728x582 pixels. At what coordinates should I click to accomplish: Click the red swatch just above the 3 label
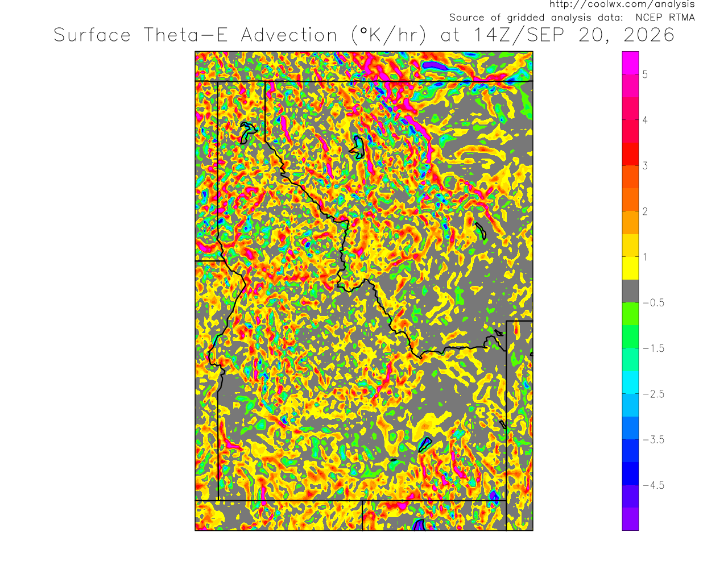(630, 154)
